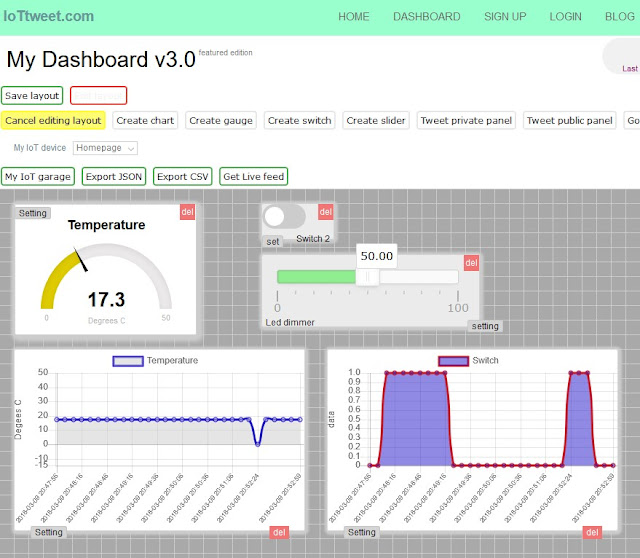The height and width of the screenshot is (558, 640).
Task: Open the LOGIN nav item
Action: (565, 17)
